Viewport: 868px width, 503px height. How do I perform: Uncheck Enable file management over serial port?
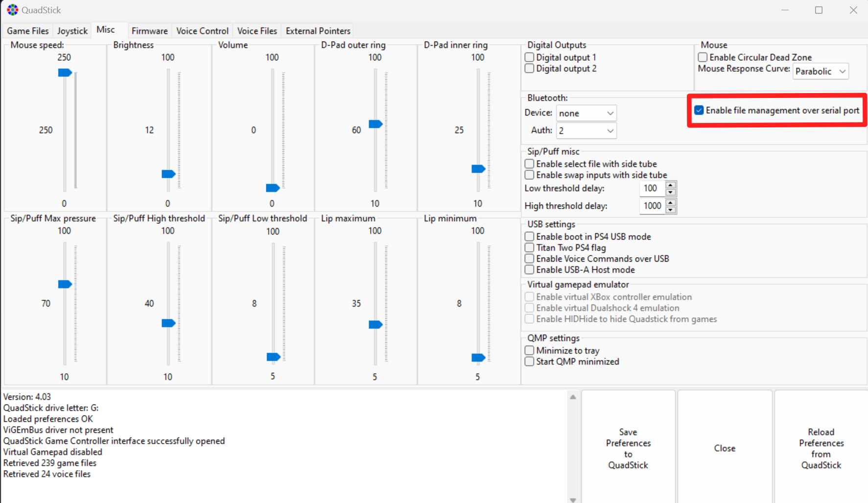(x=699, y=110)
